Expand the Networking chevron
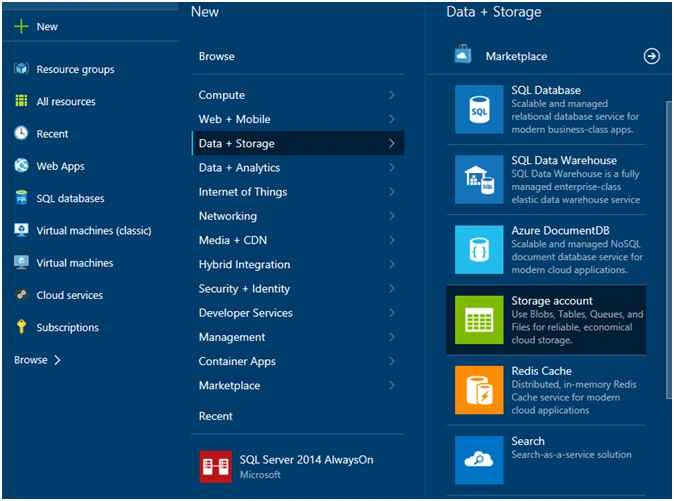The width and height of the screenshot is (674, 501). click(x=391, y=216)
